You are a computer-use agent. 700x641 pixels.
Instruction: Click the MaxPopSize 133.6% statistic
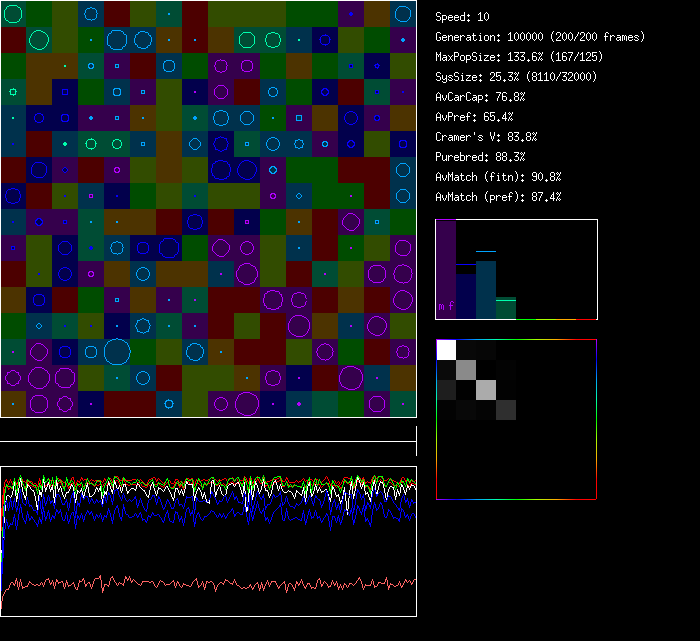519,57
